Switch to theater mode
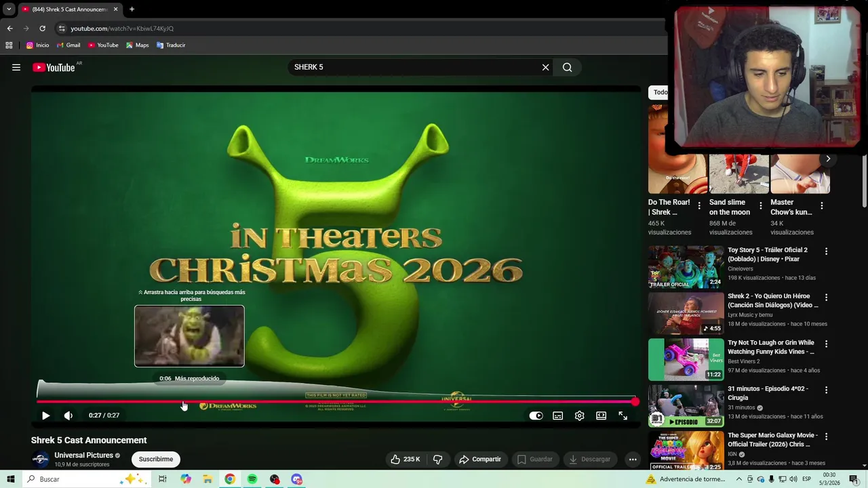This screenshot has width=868, height=488. [601, 415]
